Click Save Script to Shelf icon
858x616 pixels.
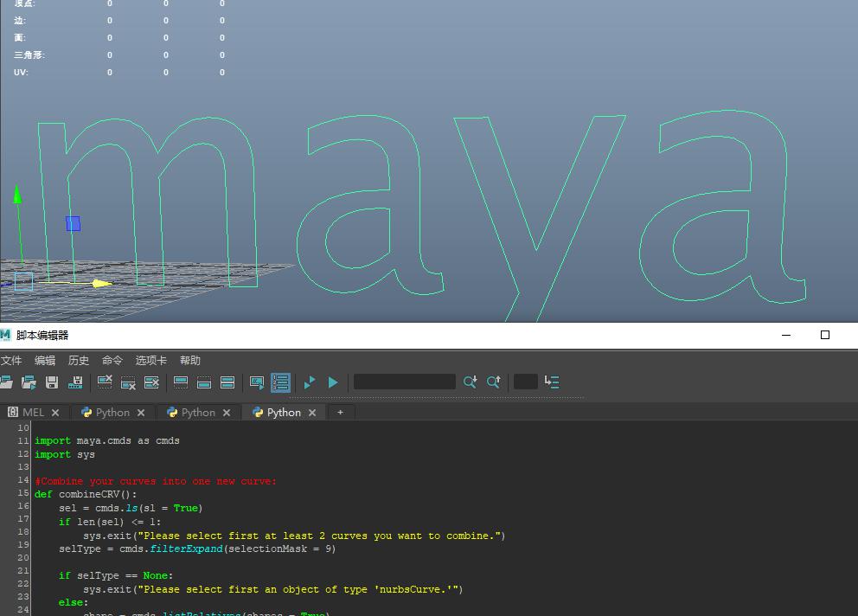(x=75, y=382)
